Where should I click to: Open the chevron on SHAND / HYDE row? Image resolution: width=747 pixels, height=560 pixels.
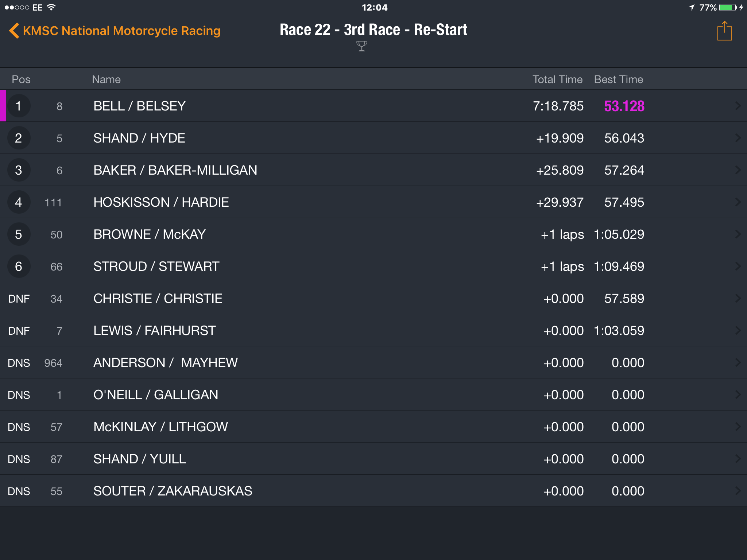[x=738, y=138]
